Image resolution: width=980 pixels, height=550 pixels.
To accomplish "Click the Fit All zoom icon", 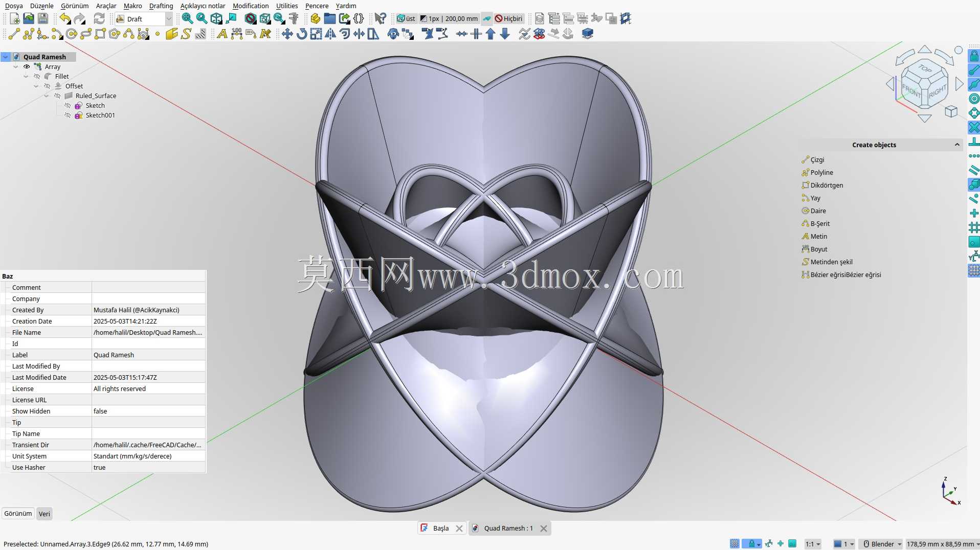I will tap(188, 19).
